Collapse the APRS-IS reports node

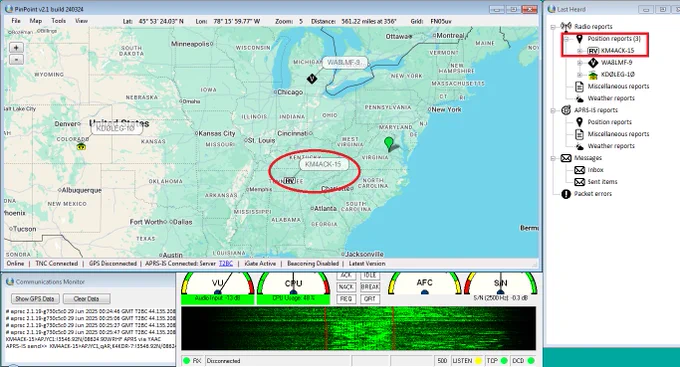click(x=553, y=111)
